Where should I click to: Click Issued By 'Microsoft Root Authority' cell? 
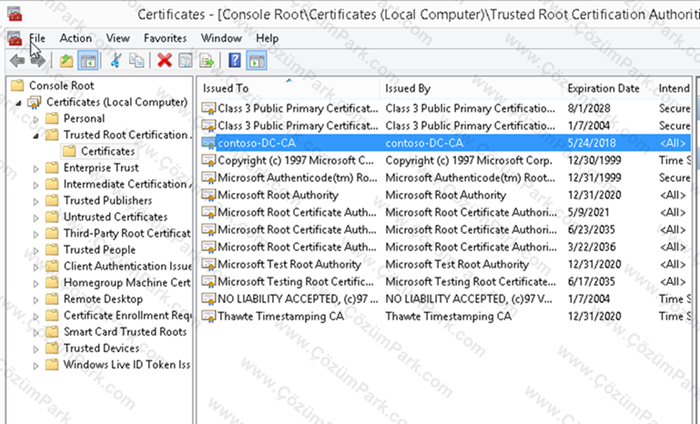click(x=446, y=195)
